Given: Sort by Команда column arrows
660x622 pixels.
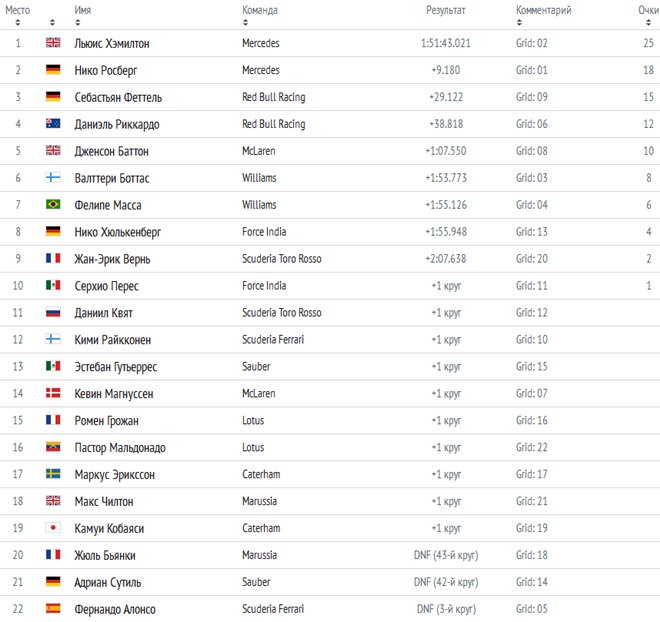Looking at the screenshot, I should 245,23.
